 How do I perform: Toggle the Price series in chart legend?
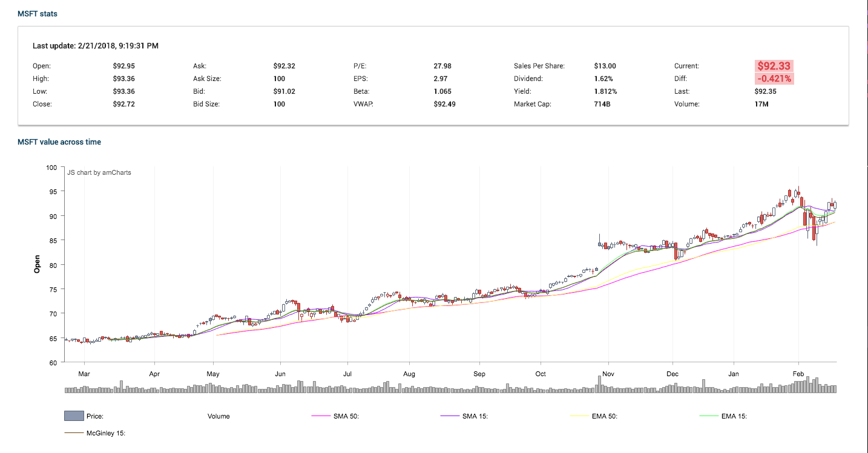click(x=84, y=416)
